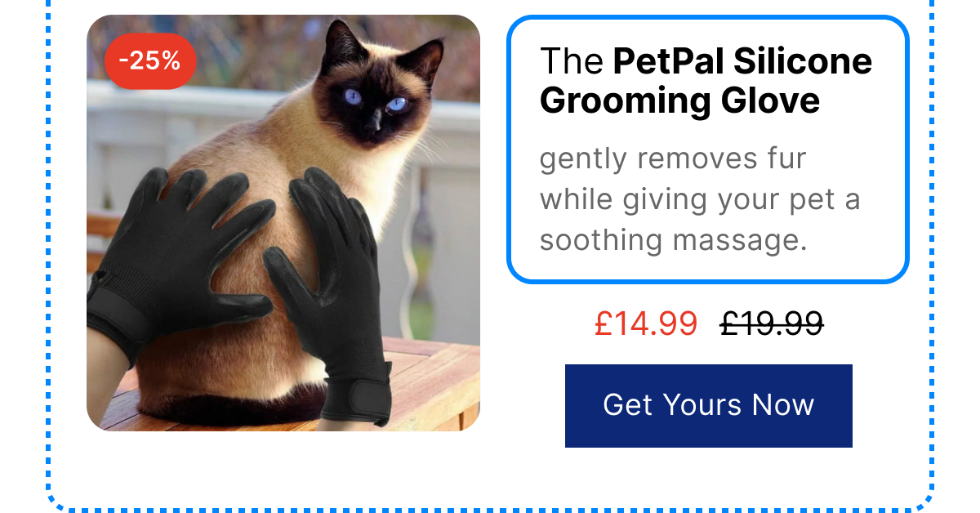Click the sale price £14.99
The width and height of the screenshot is (980, 513).
[646, 323]
